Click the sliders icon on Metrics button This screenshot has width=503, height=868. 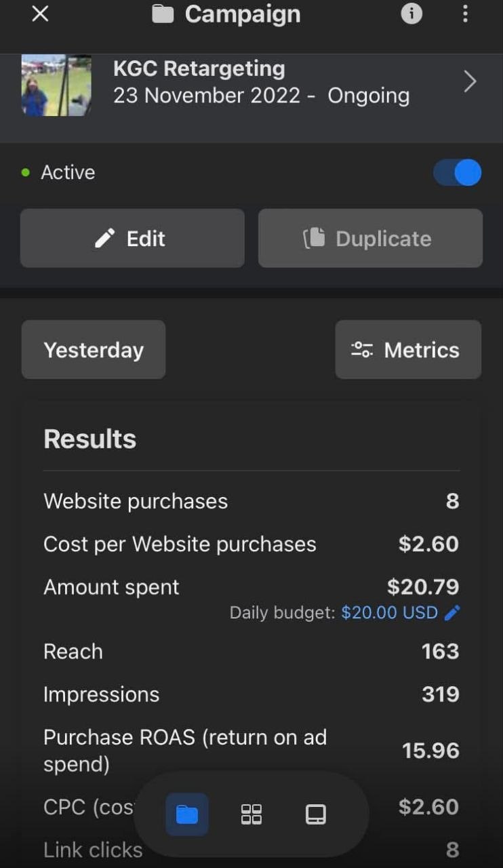point(362,350)
